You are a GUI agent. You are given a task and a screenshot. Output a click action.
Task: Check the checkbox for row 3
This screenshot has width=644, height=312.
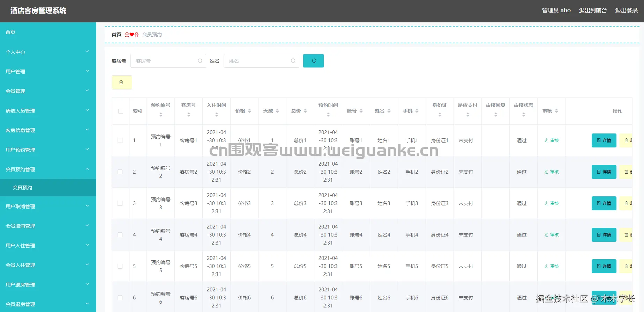[120, 203]
